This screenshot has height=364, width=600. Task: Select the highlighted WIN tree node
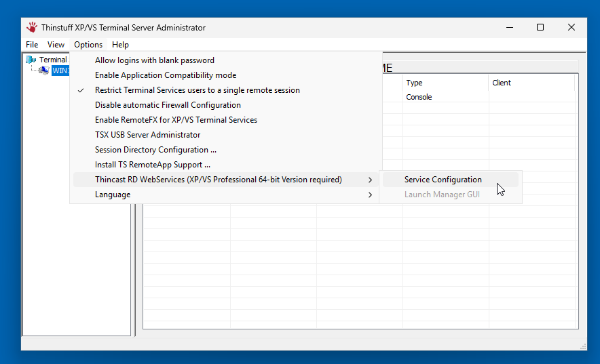(60, 70)
